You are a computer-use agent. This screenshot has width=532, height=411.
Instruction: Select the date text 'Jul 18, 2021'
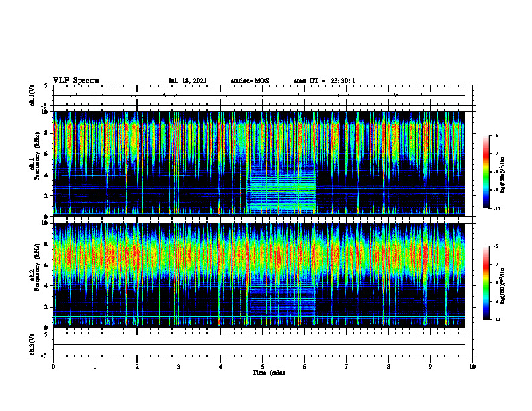coord(187,81)
